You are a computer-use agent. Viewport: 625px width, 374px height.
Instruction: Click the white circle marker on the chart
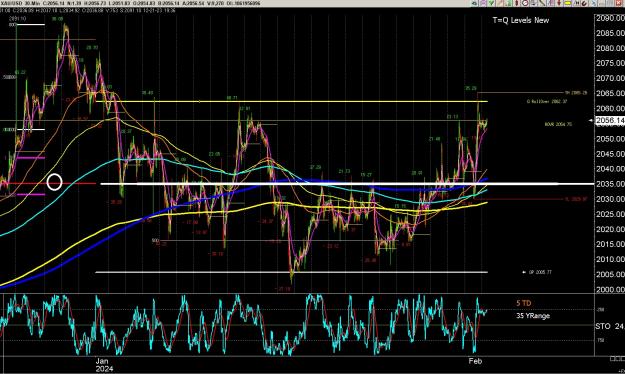click(x=55, y=182)
